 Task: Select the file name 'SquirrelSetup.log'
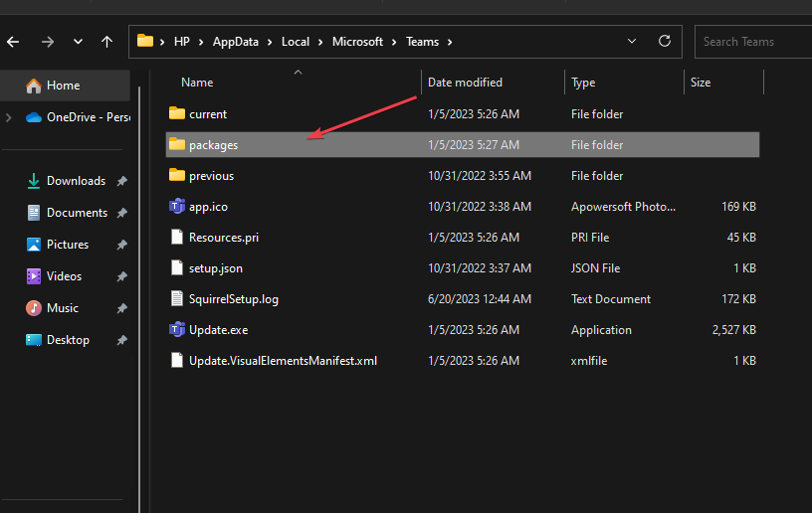click(x=234, y=299)
